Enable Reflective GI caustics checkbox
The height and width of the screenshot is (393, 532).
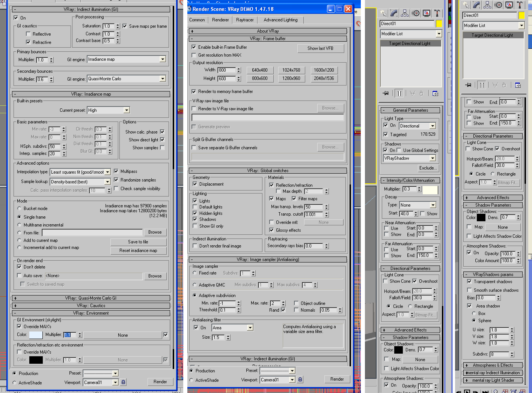[x=28, y=34]
